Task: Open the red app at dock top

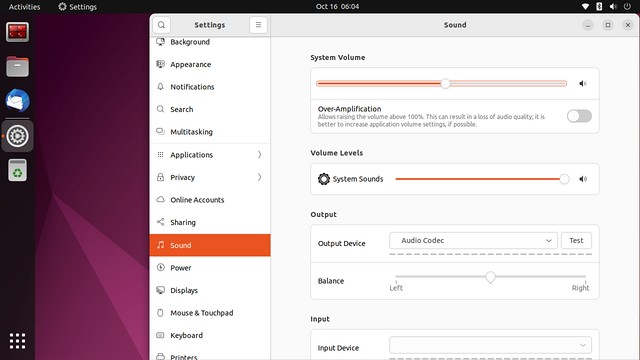Action: [17, 32]
